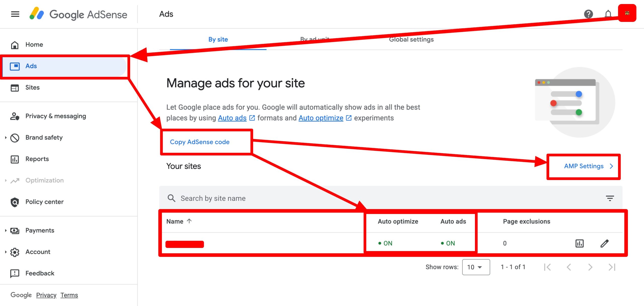Select the Sites sidebar icon
The height and width of the screenshot is (306, 644).
[x=15, y=88]
